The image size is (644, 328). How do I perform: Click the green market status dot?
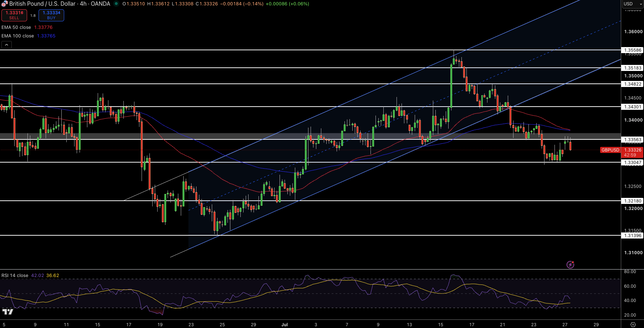point(116,4)
